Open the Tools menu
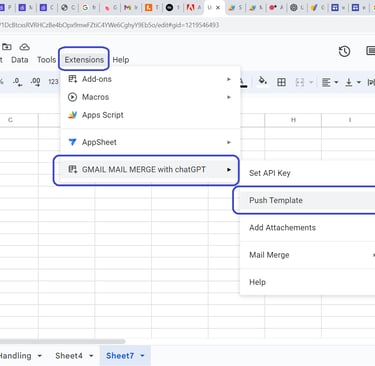The height and width of the screenshot is (366, 375). 46,60
